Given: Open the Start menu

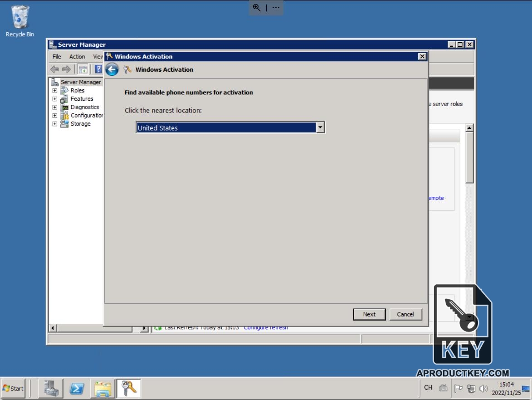Looking at the screenshot, I should pos(13,389).
